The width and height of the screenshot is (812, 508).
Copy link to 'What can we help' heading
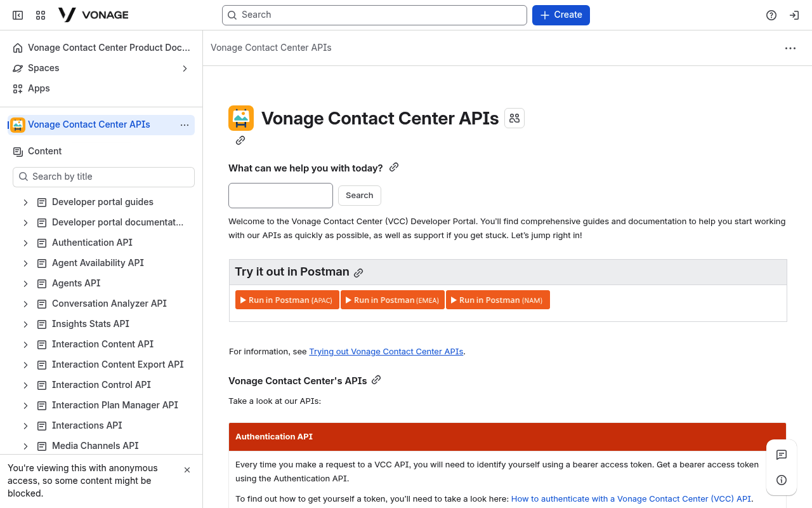(394, 167)
